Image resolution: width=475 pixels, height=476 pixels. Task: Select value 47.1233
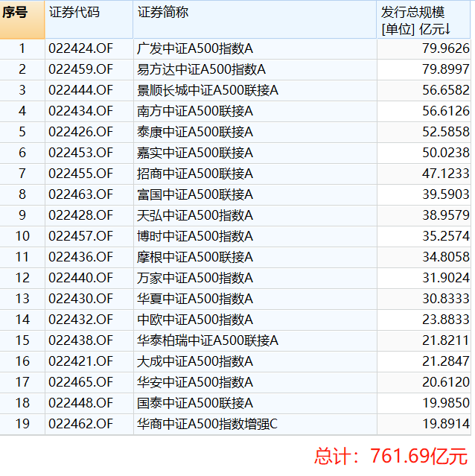pyautogui.click(x=424, y=174)
